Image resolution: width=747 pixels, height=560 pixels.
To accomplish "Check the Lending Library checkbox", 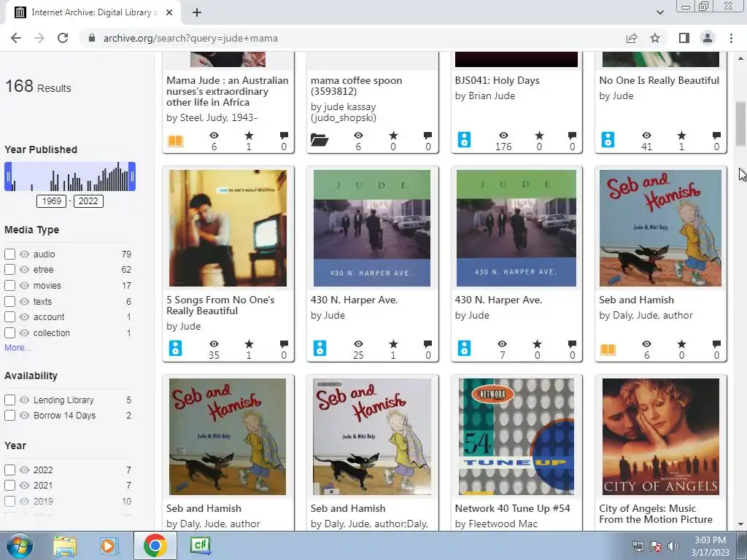I will 9,400.
